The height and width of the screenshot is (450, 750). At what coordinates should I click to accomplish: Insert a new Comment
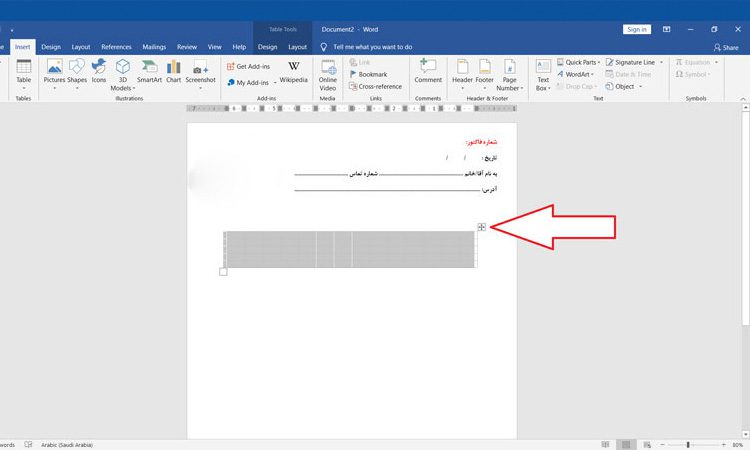[x=428, y=71]
